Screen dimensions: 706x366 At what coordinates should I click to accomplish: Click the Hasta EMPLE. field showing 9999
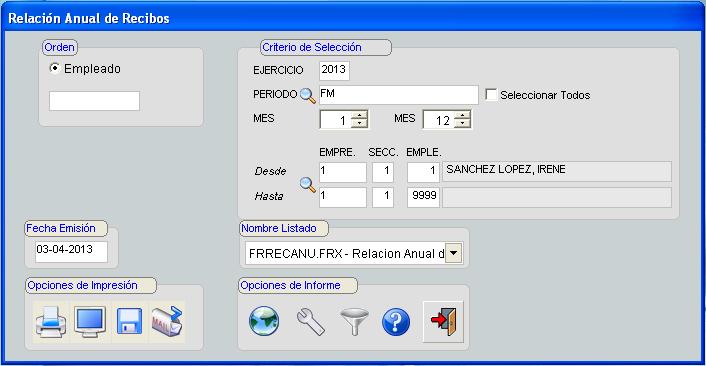pos(423,197)
